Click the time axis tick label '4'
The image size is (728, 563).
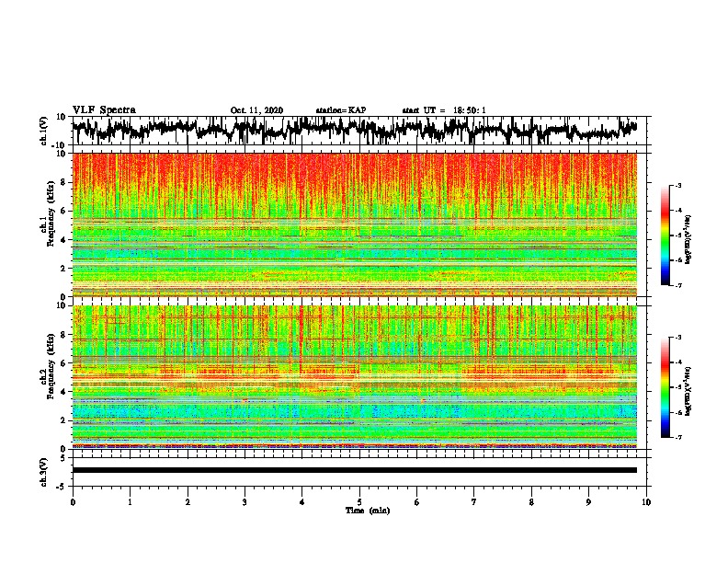pos(302,502)
